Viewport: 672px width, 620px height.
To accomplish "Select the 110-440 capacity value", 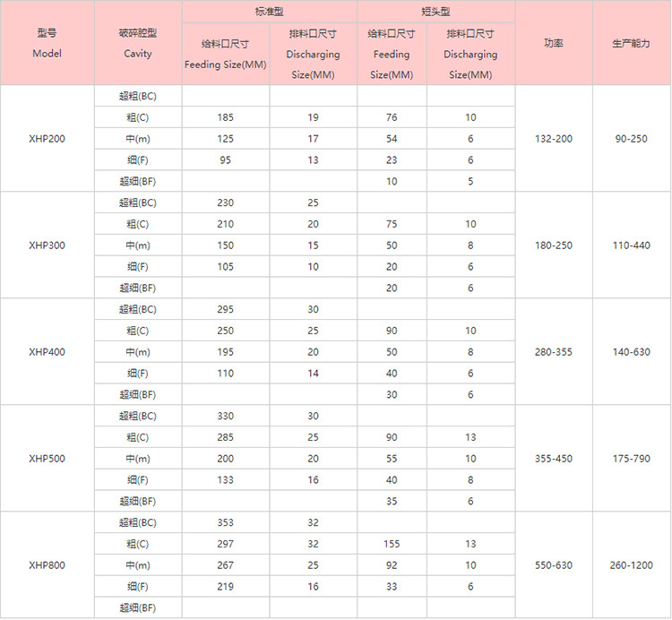I will pyautogui.click(x=631, y=245).
